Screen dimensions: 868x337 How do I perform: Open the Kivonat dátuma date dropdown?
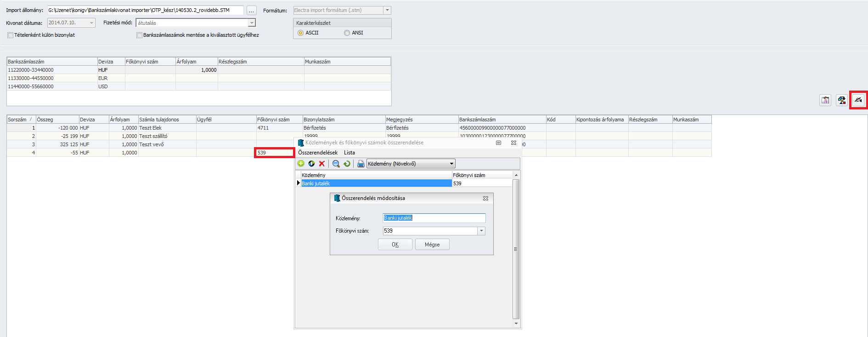(92, 23)
